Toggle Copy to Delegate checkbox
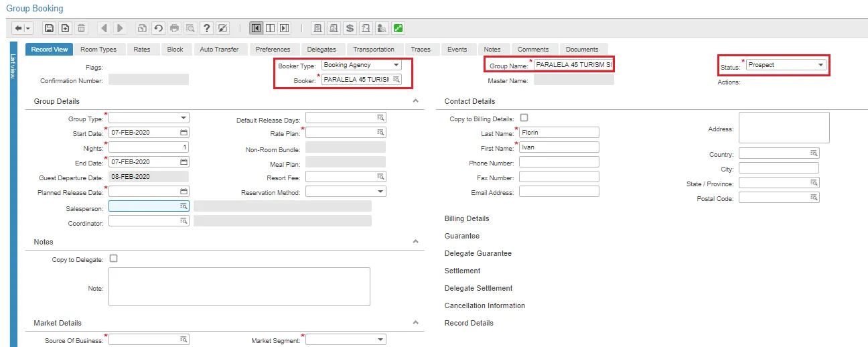The height and width of the screenshot is (347, 868). pyautogui.click(x=113, y=259)
